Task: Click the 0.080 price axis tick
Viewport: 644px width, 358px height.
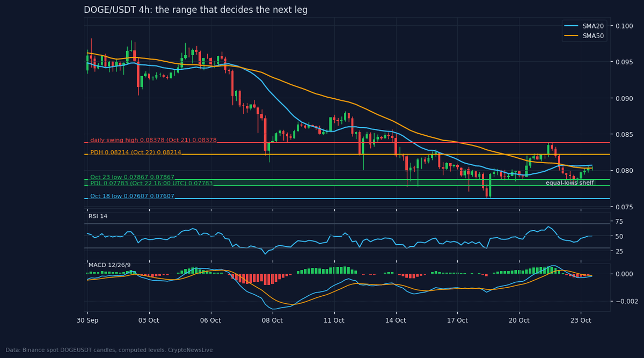Action: (625, 171)
